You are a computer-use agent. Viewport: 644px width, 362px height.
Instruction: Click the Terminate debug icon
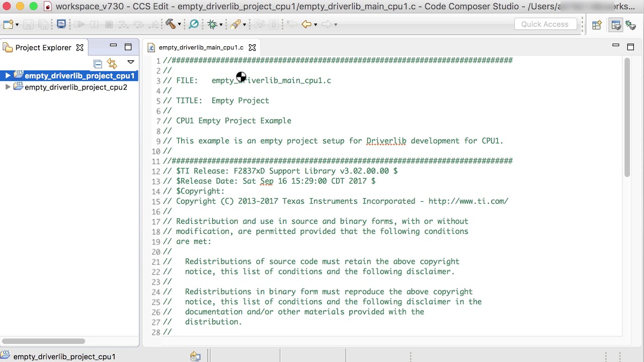coord(109,24)
